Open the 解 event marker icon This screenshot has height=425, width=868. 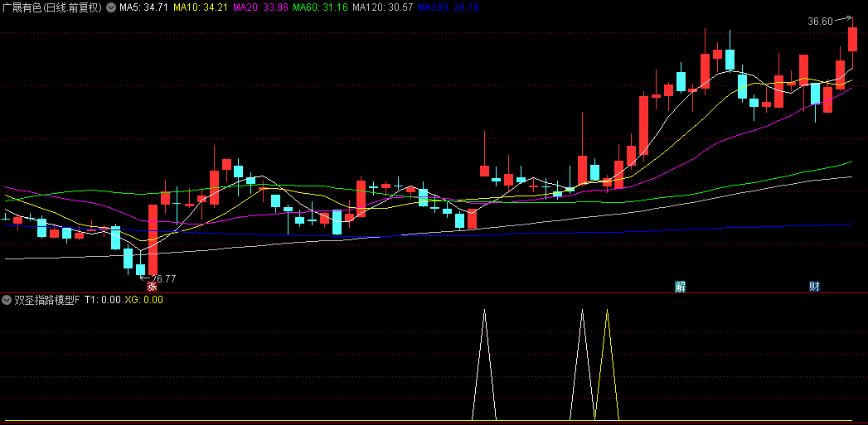(681, 286)
